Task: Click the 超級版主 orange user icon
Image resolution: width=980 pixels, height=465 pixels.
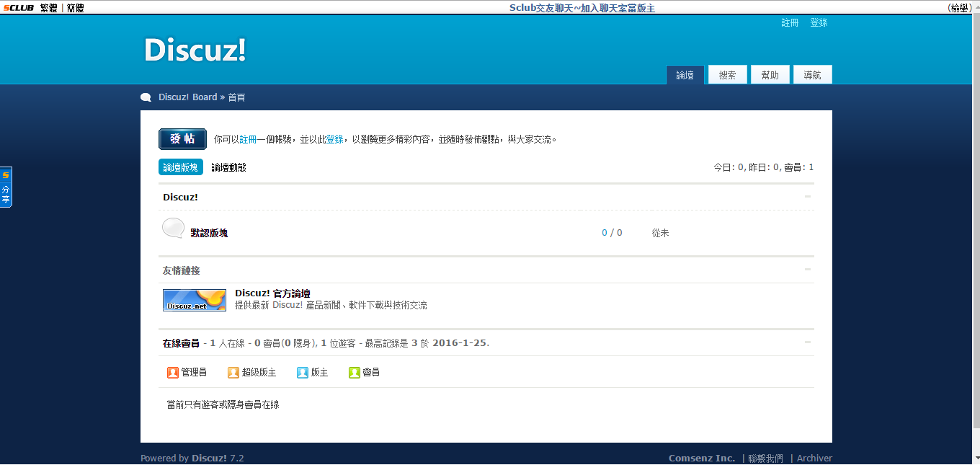Action: (x=233, y=373)
